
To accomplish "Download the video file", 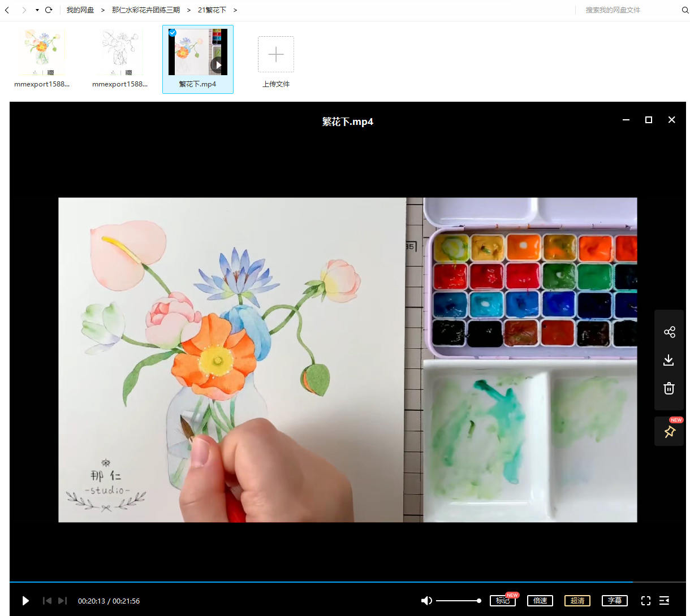I will (669, 360).
